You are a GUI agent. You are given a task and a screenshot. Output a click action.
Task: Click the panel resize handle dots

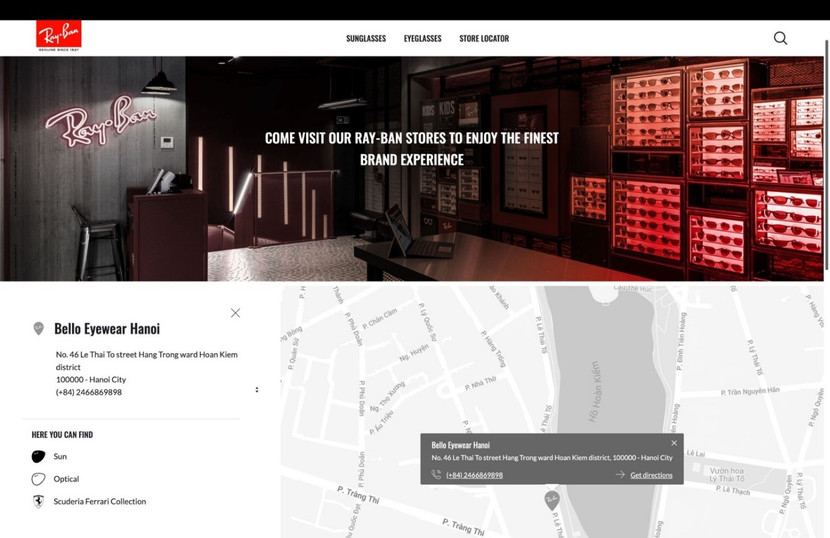(257, 390)
